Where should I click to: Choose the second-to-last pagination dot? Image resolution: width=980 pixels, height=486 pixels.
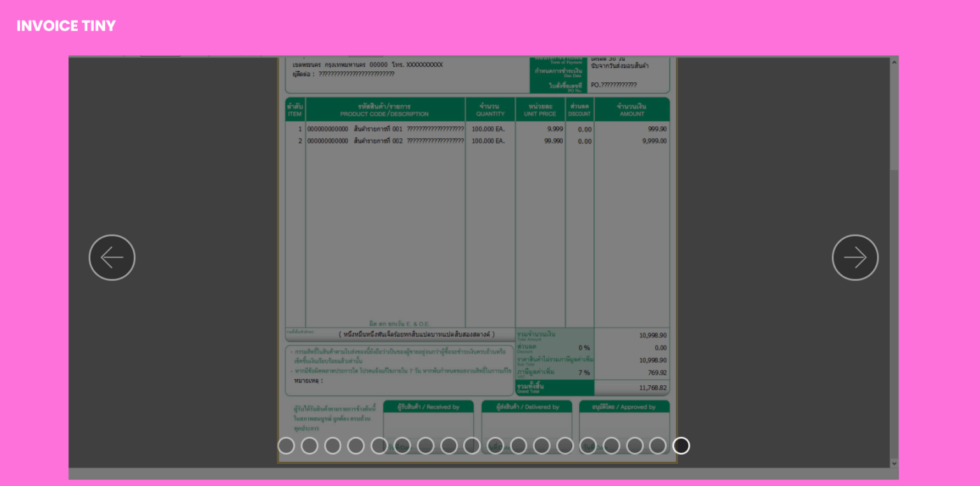click(658, 446)
